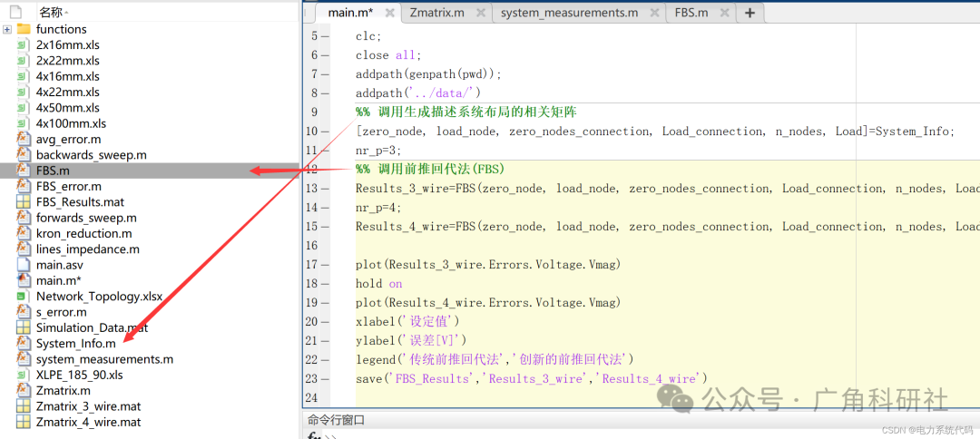Click the code line nr_p=4;
980x439 pixels.
click(378, 208)
